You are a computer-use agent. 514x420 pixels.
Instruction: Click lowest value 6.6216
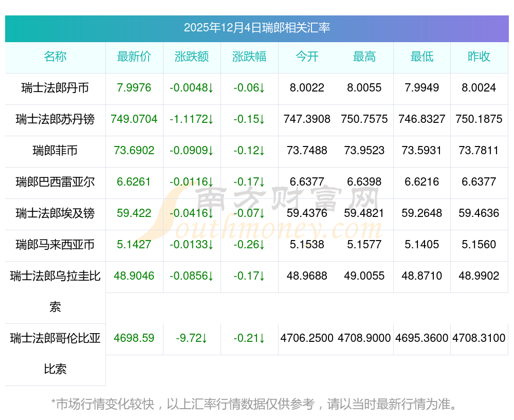click(x=422, y=181)
